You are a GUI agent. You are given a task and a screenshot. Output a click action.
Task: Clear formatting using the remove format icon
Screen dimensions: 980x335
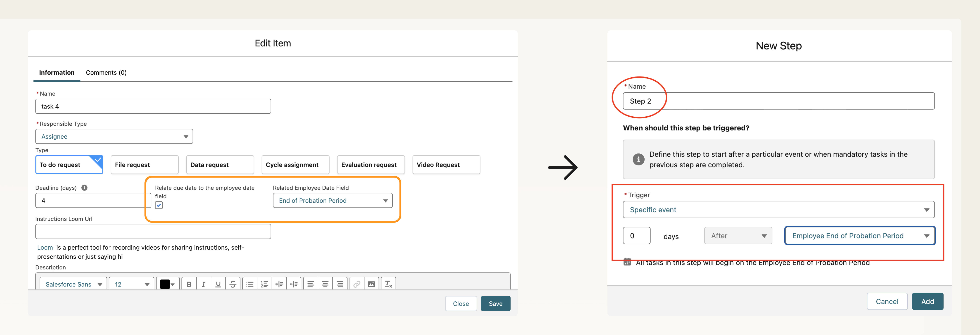click(388, 284)
